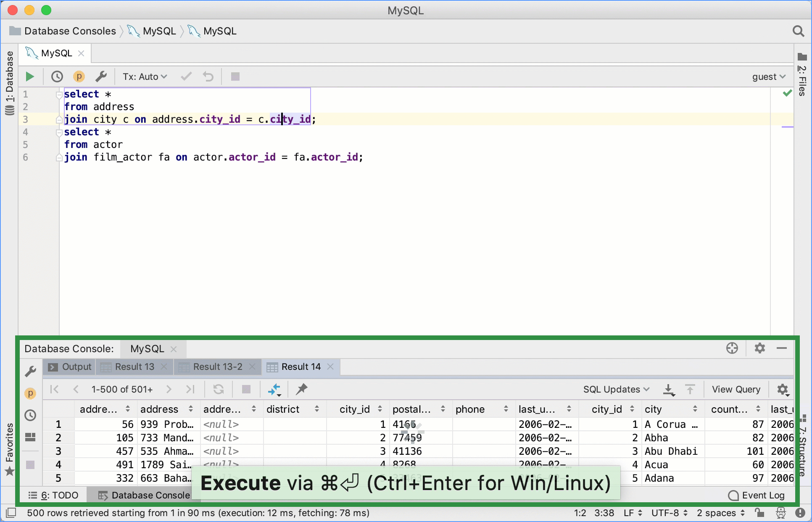
Task: Switch to the Output tab
Action: tap(70, 367)
